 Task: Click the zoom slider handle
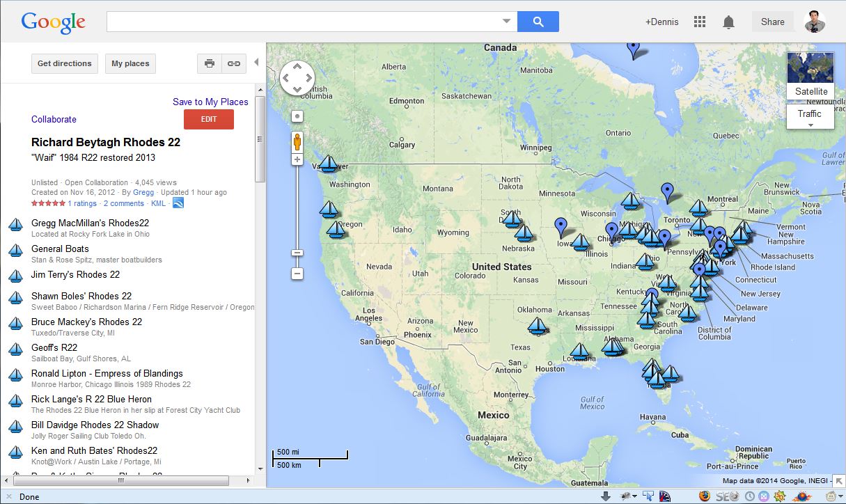[x=297, y=253]
